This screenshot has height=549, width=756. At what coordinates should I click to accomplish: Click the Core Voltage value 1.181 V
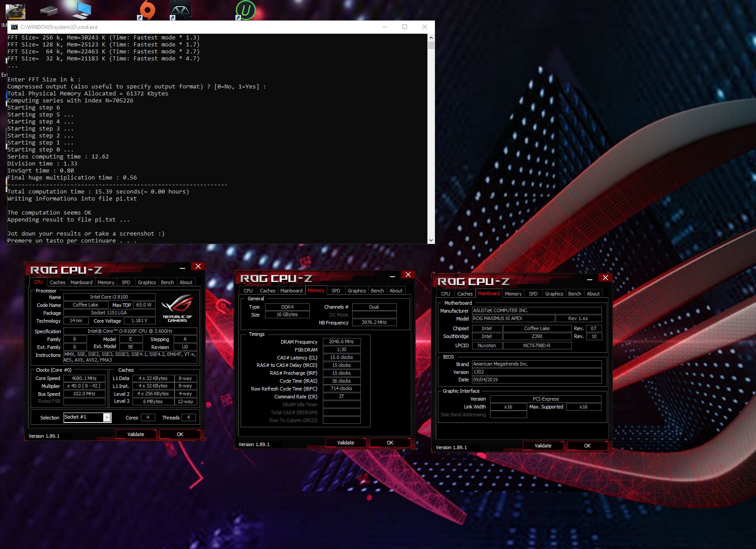tap(140, 320)
